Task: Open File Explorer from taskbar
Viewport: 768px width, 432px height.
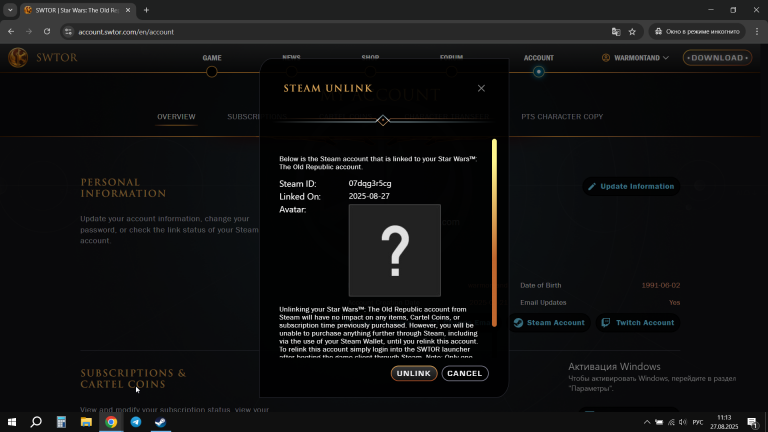Action: coord(86,422)
